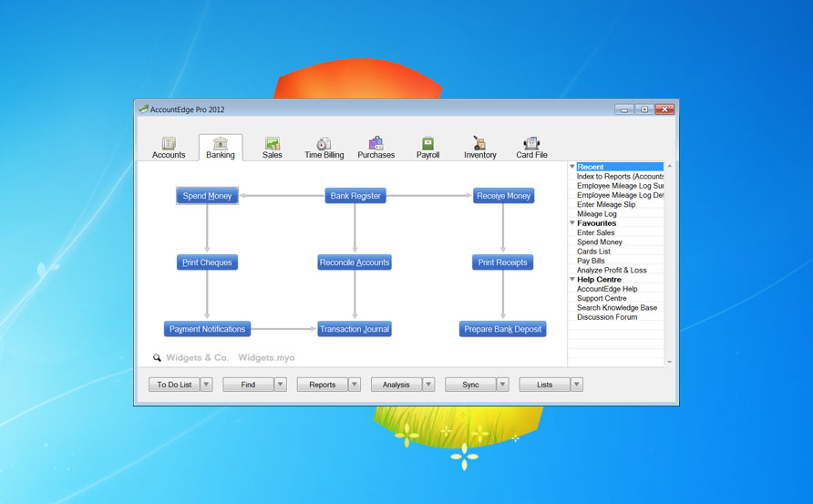This screenshot has width=813, height=504.
Task: Click the Receive Money flowchart button
Action: click(x=503, y=196)
